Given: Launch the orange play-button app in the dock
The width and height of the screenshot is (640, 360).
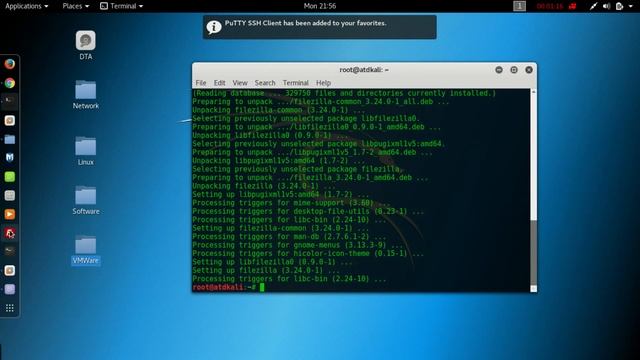Looking at the screenshot, I should point(10,214).
